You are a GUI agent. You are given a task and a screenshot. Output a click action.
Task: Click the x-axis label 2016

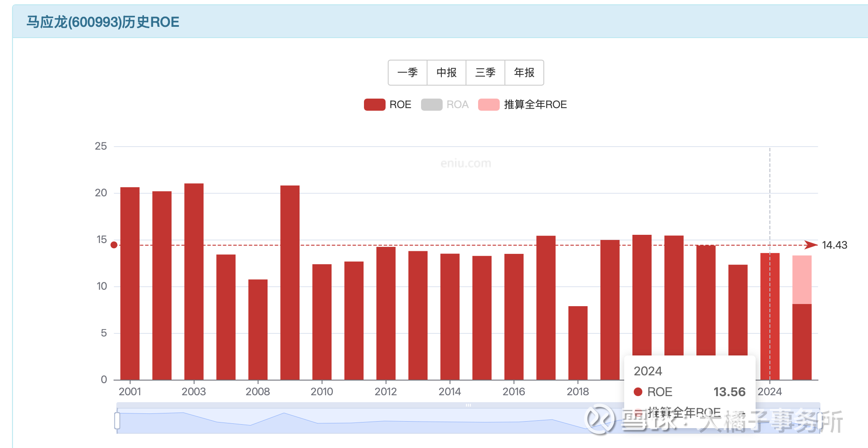click(514, 392)
